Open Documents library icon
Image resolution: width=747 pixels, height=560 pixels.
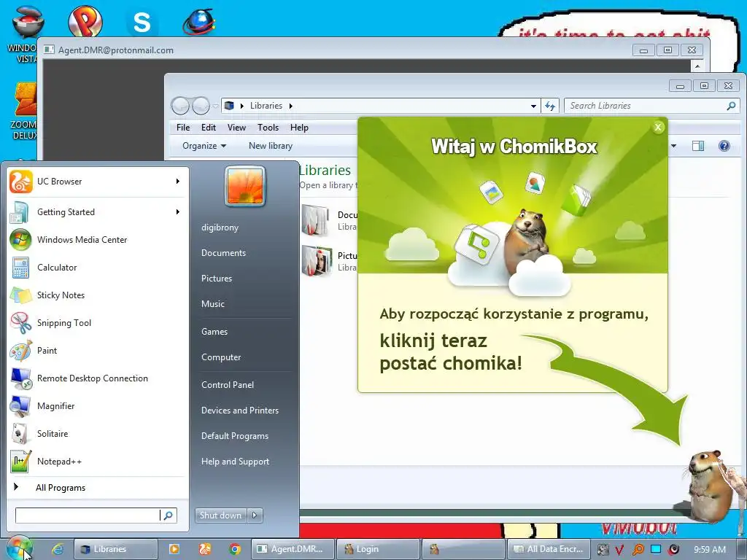point(316,220)
